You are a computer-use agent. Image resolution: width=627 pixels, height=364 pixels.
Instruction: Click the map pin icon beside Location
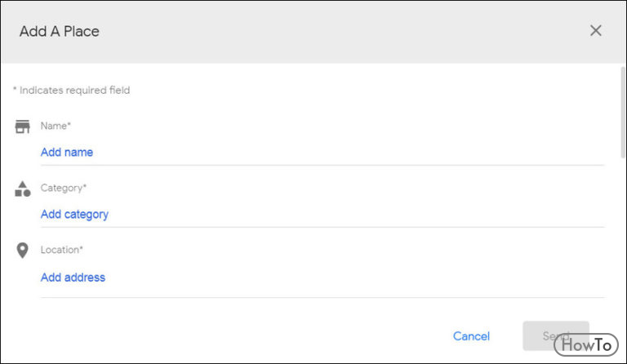pos(22,251)
